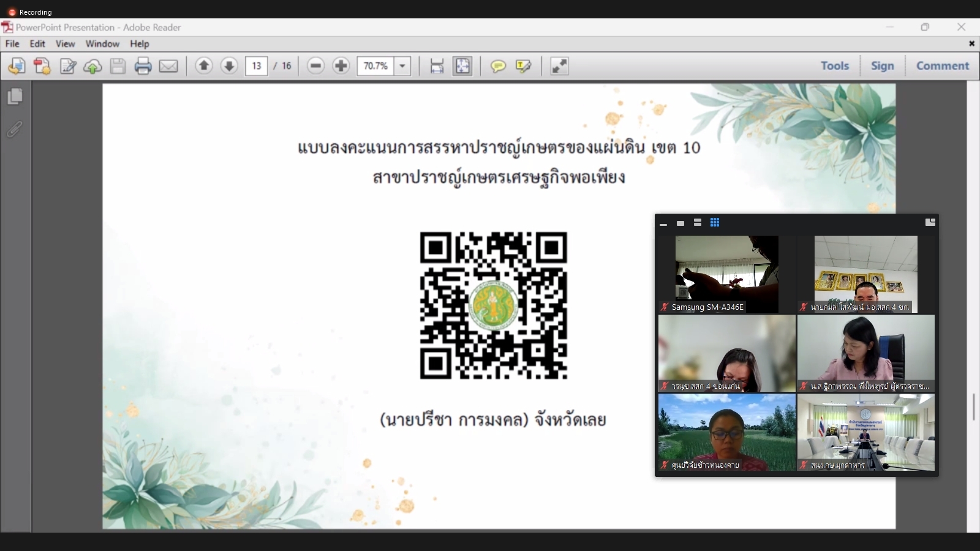Viewport: 980px width, 551px height.
Task: Open the Window menu
Action: [x=102, y=43]
